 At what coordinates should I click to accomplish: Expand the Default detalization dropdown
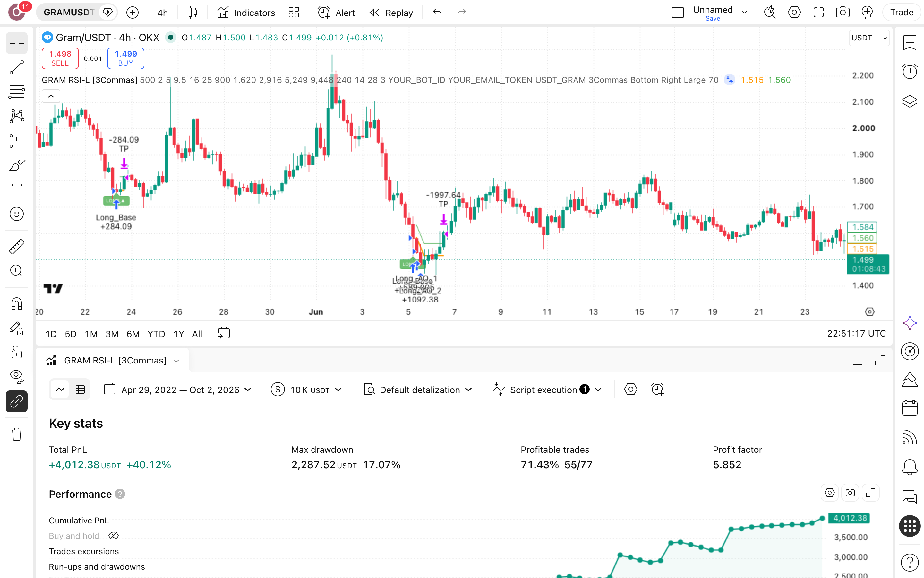tap(418, 390)
